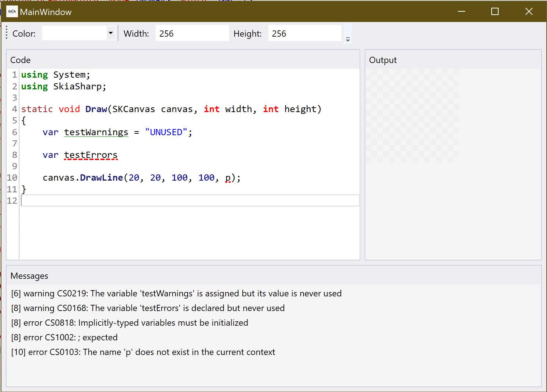This screenshot has height=392, width=547.
Task: Click line 1 'using System;' in code
Action: click(55, 75)
